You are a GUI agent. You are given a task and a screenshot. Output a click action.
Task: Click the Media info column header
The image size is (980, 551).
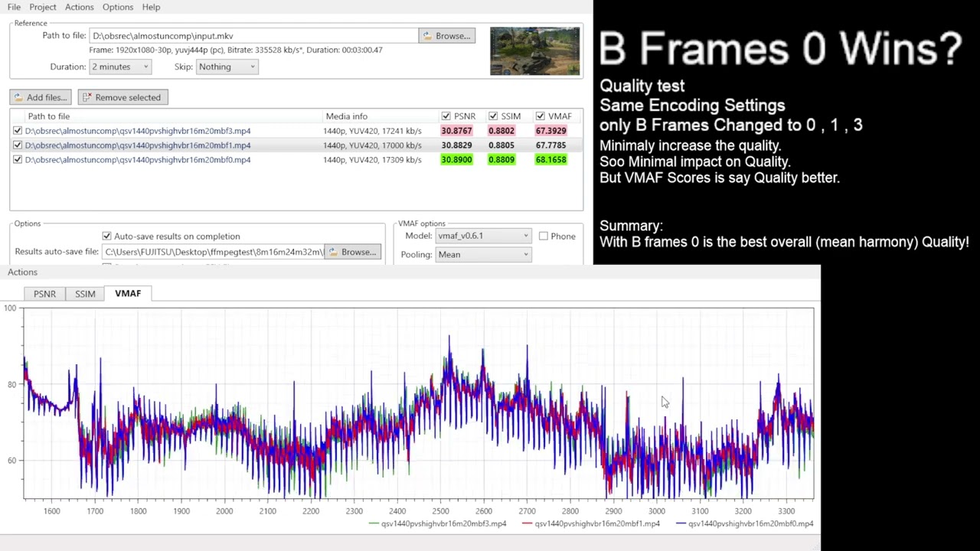coord(347,116)
